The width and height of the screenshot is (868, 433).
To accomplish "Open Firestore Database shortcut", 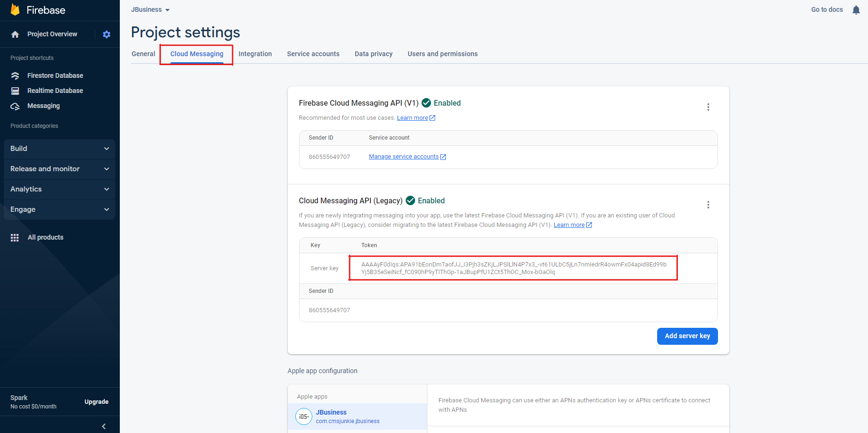I will click(x=55, y=75).
